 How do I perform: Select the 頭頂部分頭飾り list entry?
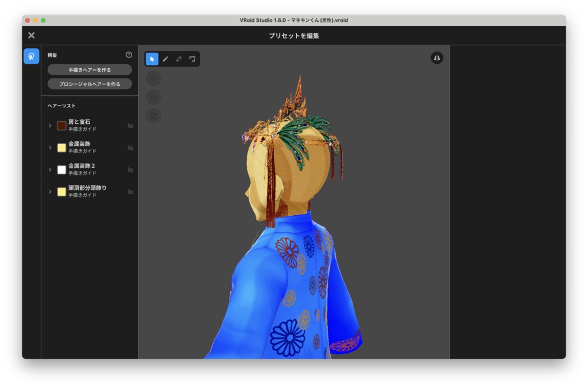click(x=90, y=192)
